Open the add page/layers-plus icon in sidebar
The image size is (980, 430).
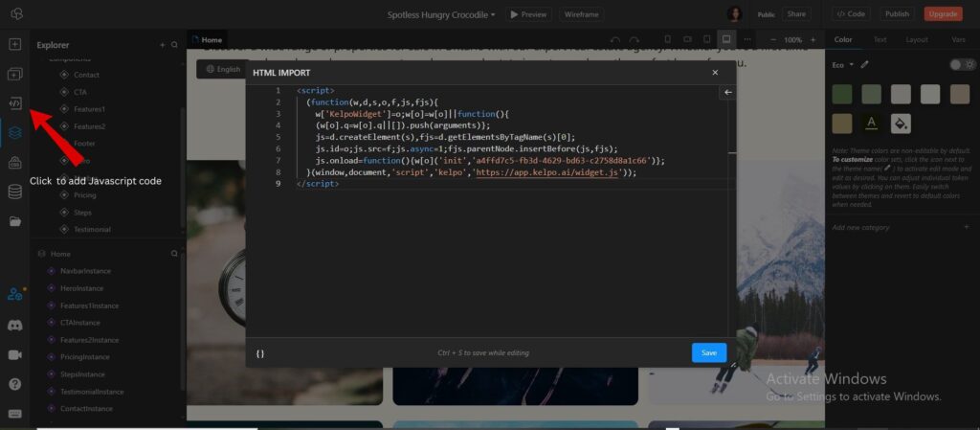click(15, 75)
